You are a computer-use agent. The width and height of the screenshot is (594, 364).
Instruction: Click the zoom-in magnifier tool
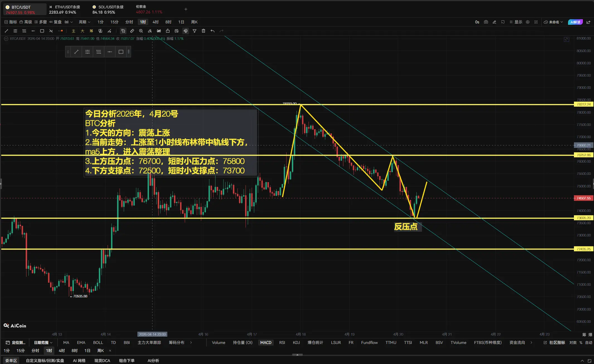[x=141, y=31]
